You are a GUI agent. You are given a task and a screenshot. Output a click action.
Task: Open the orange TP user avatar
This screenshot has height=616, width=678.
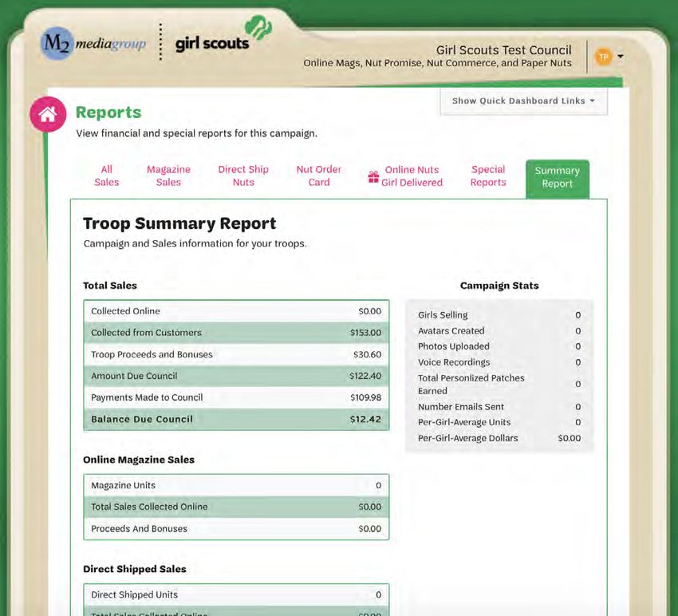[x=604, y=57]
